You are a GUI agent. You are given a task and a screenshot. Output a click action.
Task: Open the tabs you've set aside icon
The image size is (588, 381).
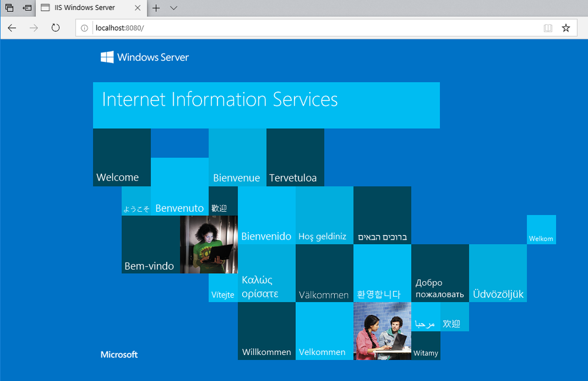9,8
